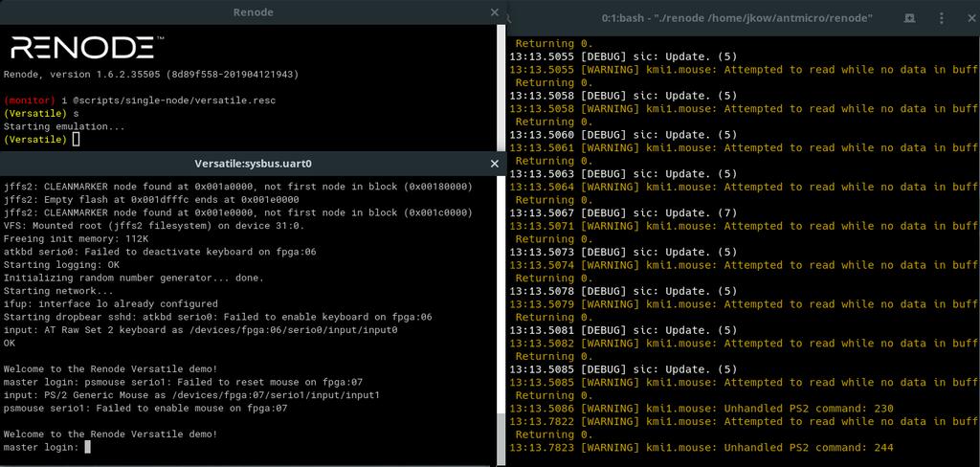Click 'jffs2: Empty flash at 0x001dfffc' line
This screenshot has height=467, width=980.
coord(151,199)
